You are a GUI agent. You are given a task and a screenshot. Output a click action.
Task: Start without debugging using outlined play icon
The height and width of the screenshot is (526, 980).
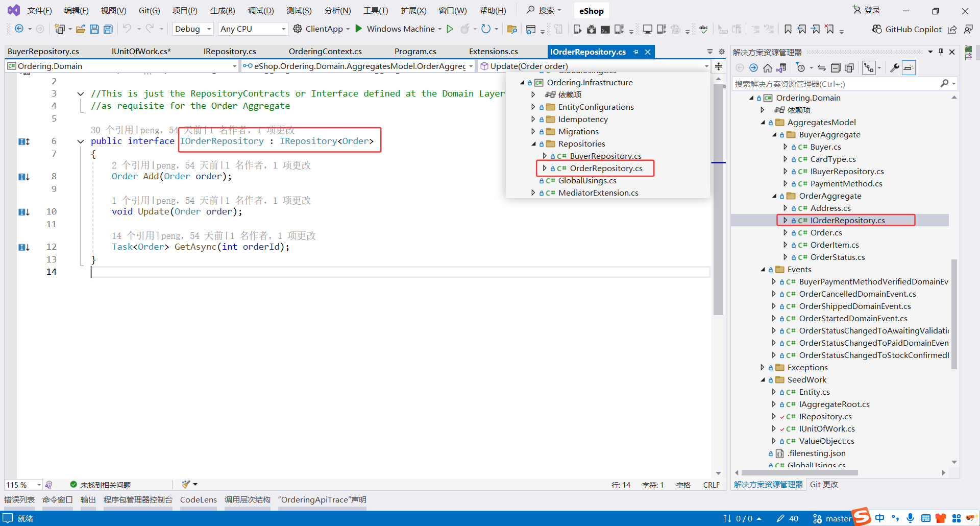pos(450,29)
